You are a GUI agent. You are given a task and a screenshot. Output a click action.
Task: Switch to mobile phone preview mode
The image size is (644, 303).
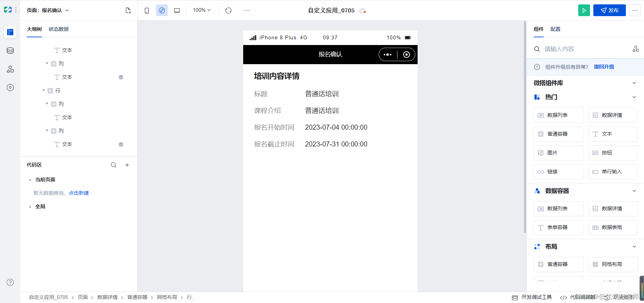[x=147, y=10]
